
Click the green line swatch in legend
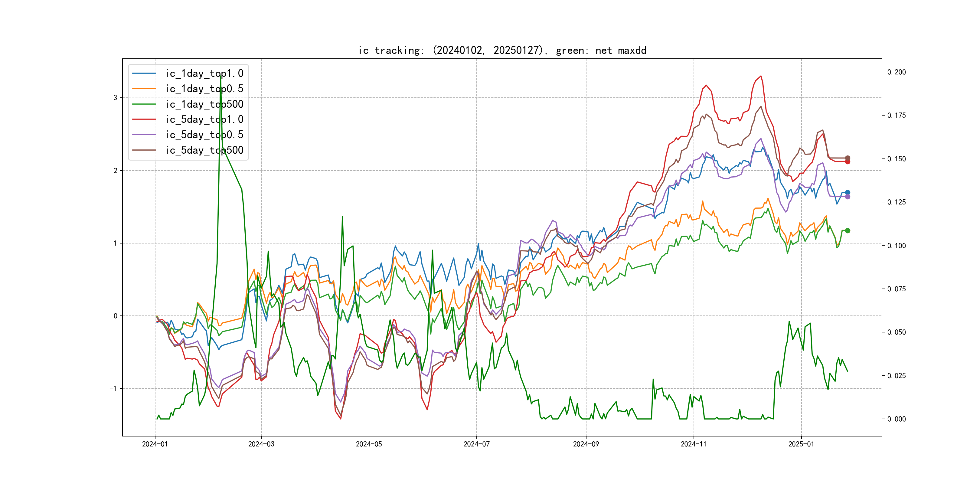(144, 104)
